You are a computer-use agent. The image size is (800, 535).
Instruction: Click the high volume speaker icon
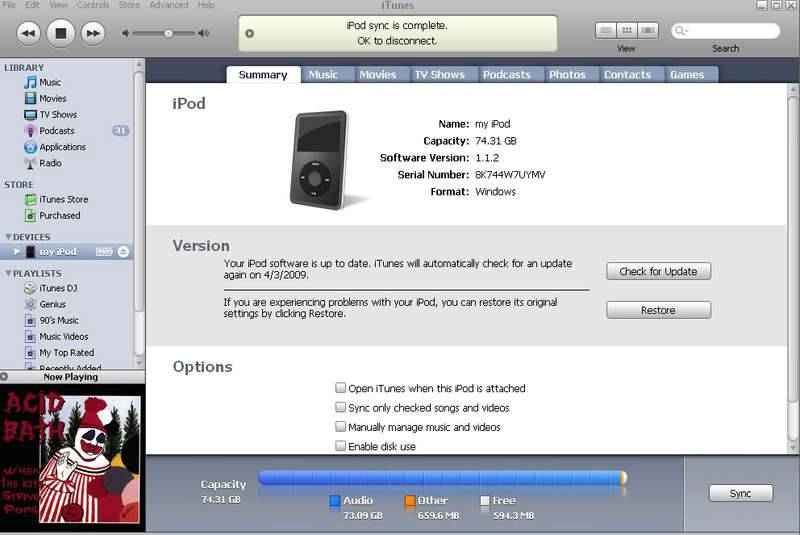click(x=204, y=34)
